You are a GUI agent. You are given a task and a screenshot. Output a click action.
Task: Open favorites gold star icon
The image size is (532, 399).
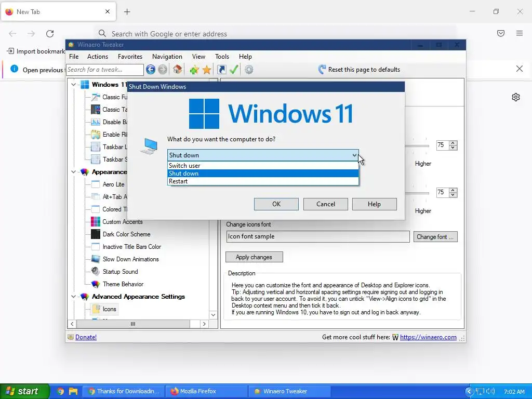click(x=207, y=70)
